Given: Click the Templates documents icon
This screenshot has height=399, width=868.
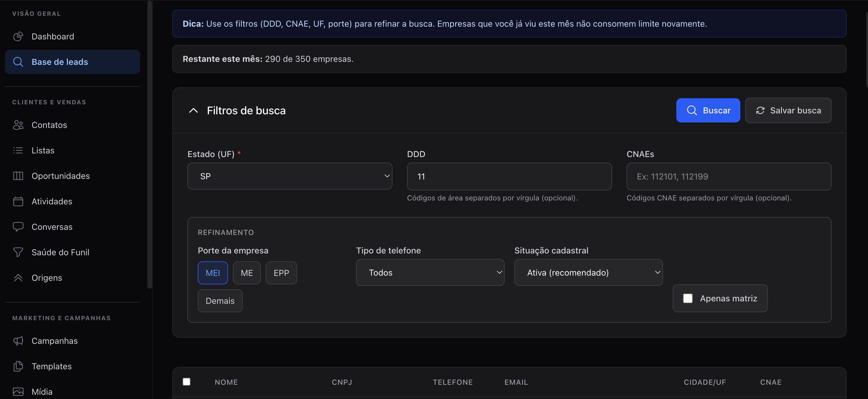Looking at the screenshot, I should [18, 366].
